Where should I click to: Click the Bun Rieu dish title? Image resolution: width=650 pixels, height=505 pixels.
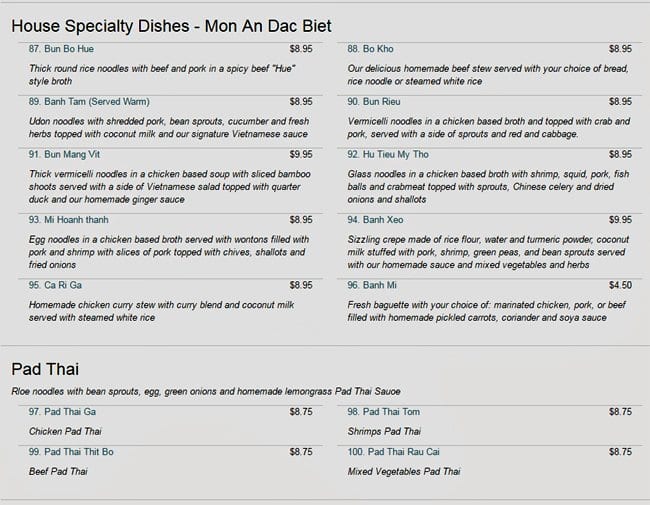tap(384, 101)
